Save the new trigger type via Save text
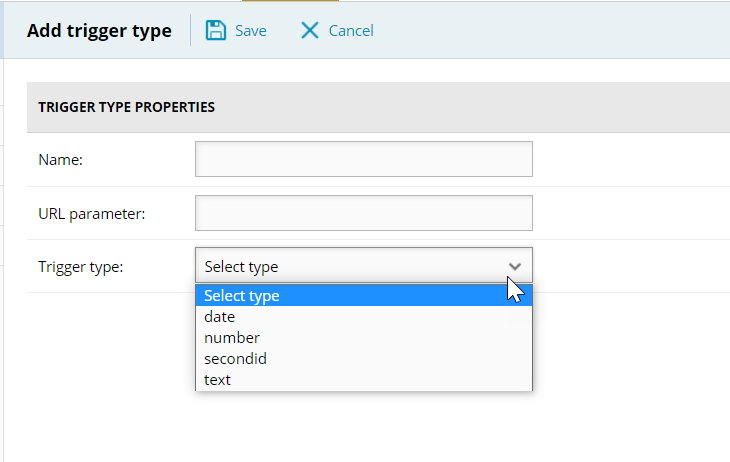The width and height of the screenshot is (730, 462). [x=250, y=31]
